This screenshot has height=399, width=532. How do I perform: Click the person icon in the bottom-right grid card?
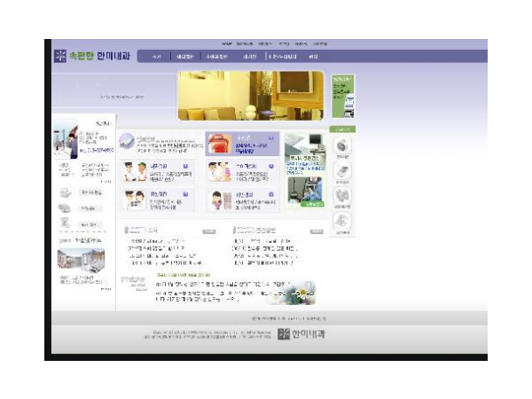pyautogui.click(x=217, y=200)
